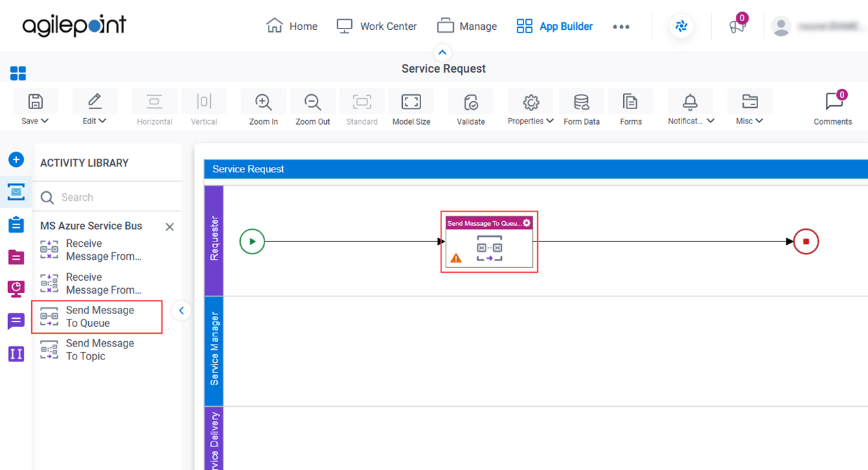Select the Model Size toolbar icon
The width and height of the screenshot is (868, 470).
pyautogui.click(x=412, y=102)
